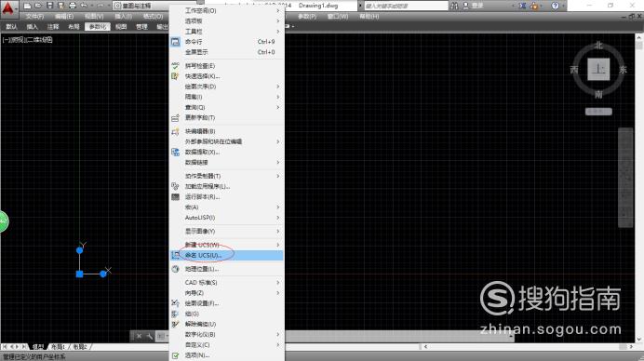Screen dimensions: 644x361
Task: Click the 加载应用程序(L)... menu entry
Action: tap(208, 186)
